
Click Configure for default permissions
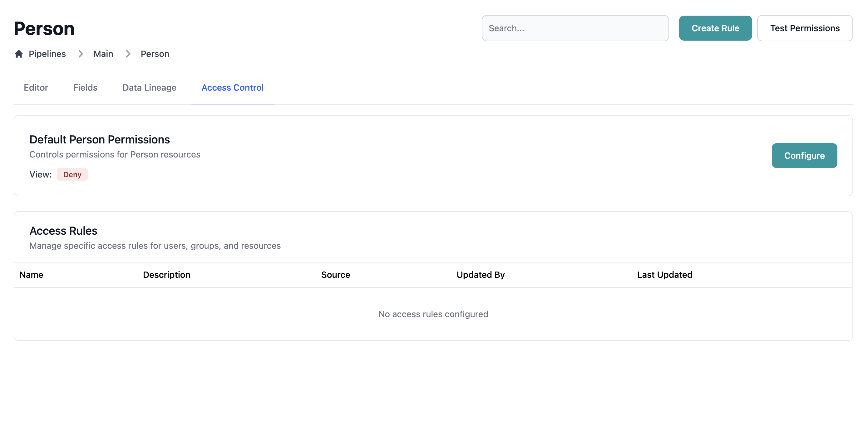(x=804, y=156)
